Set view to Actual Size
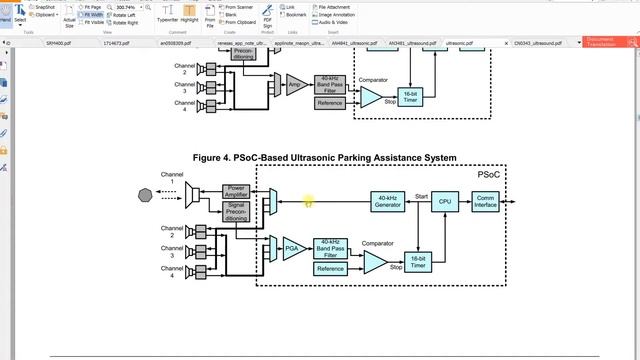This screenshot has width=640, height=360. point(69,16)
